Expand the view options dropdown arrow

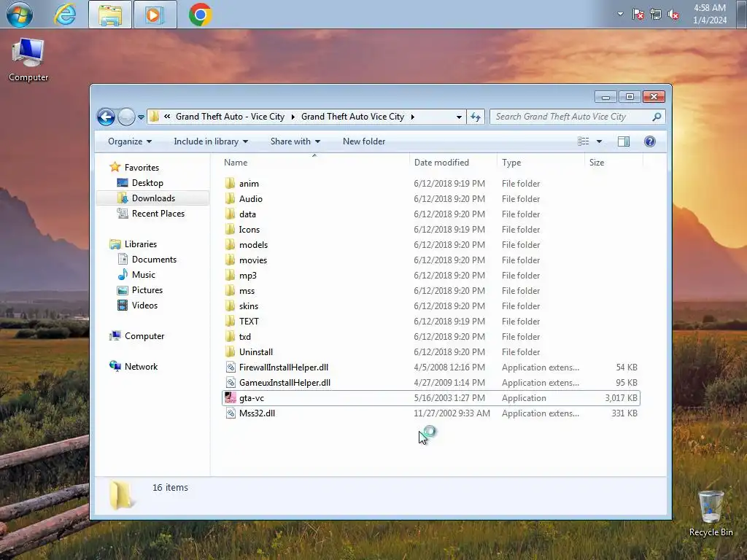point(600,141)
